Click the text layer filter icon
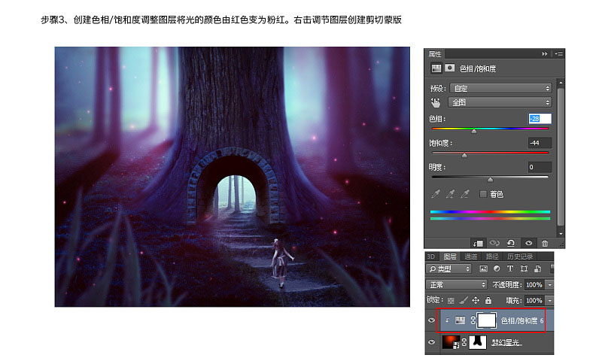Screen dimensions: 602x364 click(x=510, y=269)
